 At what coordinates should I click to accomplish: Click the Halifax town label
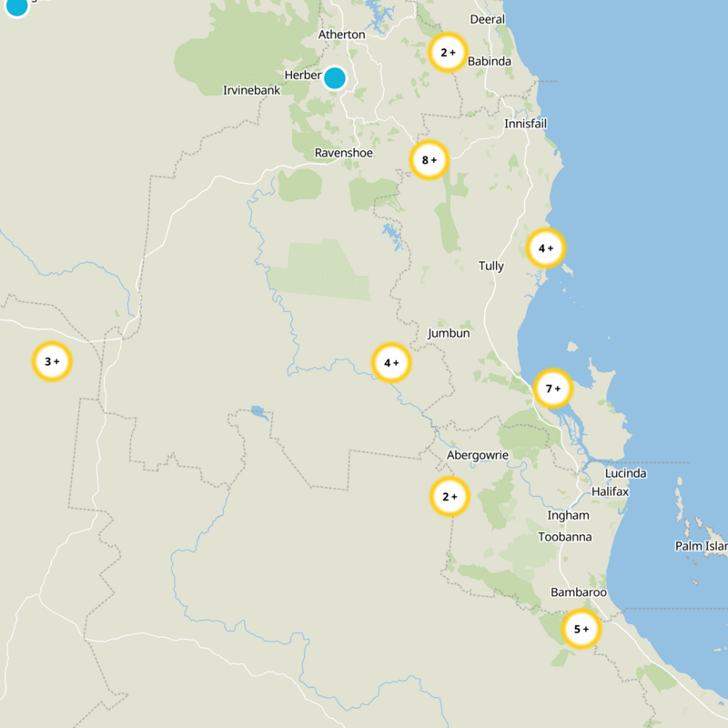coord(610,491)
